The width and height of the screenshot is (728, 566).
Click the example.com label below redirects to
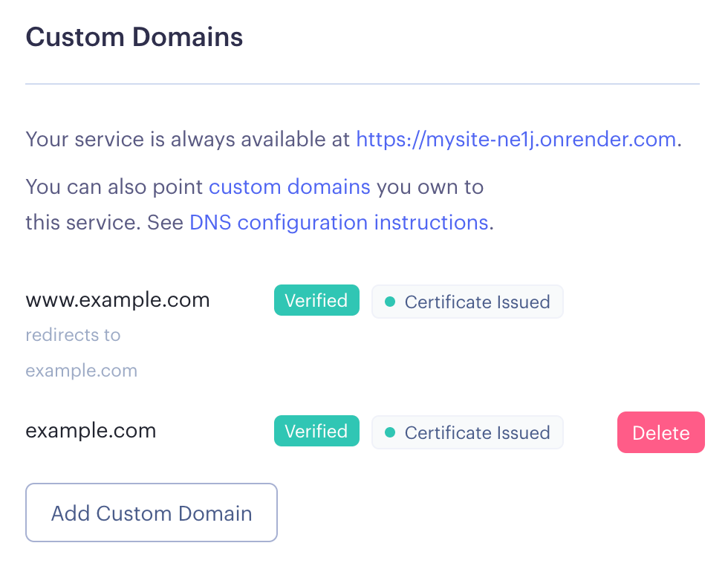point(81,370)
